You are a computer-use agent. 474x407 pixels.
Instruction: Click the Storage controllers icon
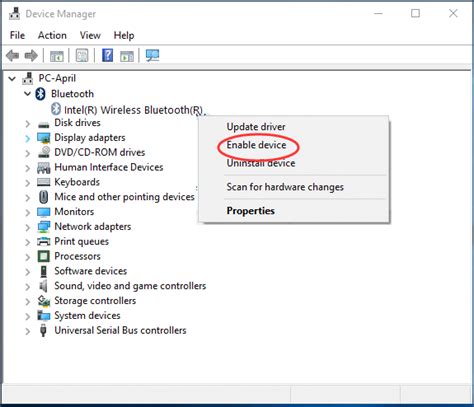point(44,301)
